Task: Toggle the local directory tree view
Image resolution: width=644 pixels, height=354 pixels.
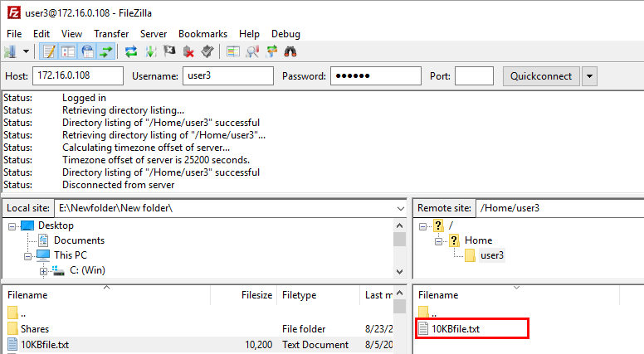Action: (68, 51)
